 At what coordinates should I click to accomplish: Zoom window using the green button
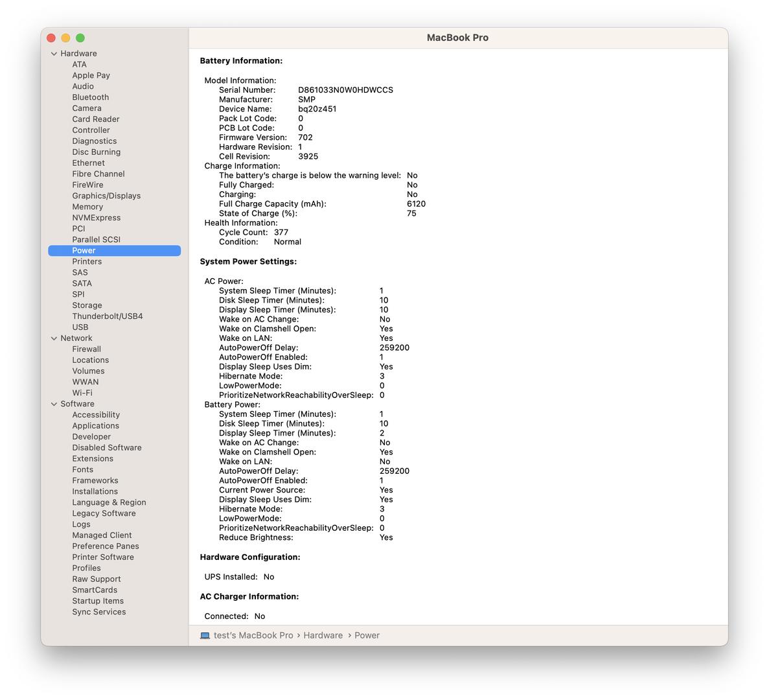[80, 38]
